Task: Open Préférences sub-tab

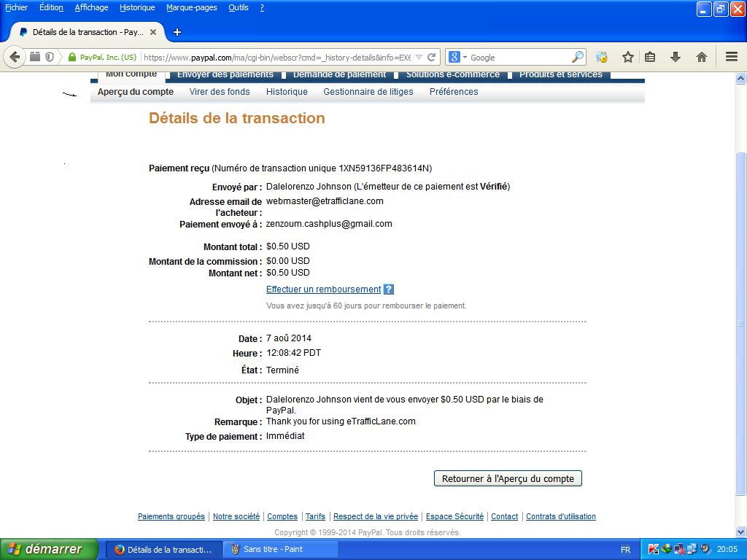Action: pos(454,91)
